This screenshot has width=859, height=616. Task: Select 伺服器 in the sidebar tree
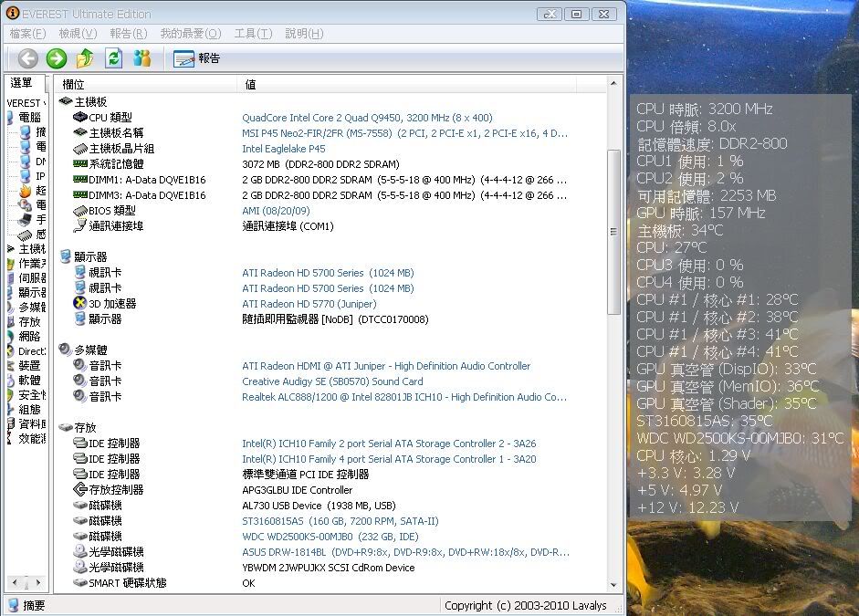click(x=32, y=278)
